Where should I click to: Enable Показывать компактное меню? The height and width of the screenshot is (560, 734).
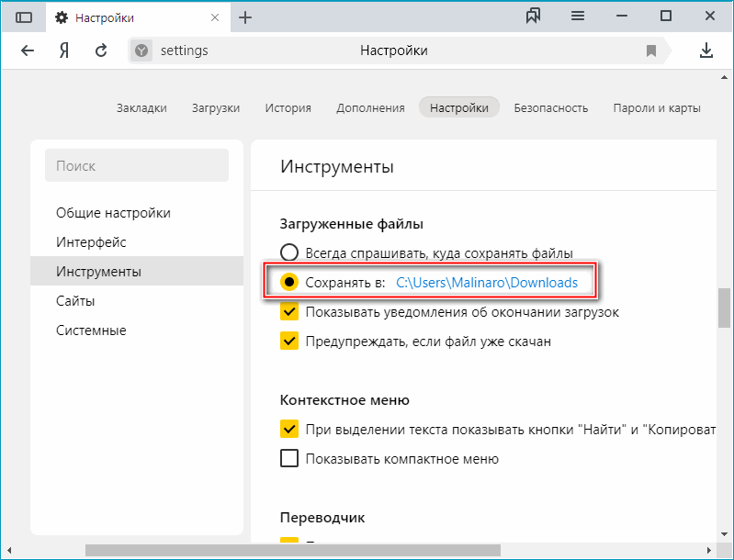click(x=289, y=458)
